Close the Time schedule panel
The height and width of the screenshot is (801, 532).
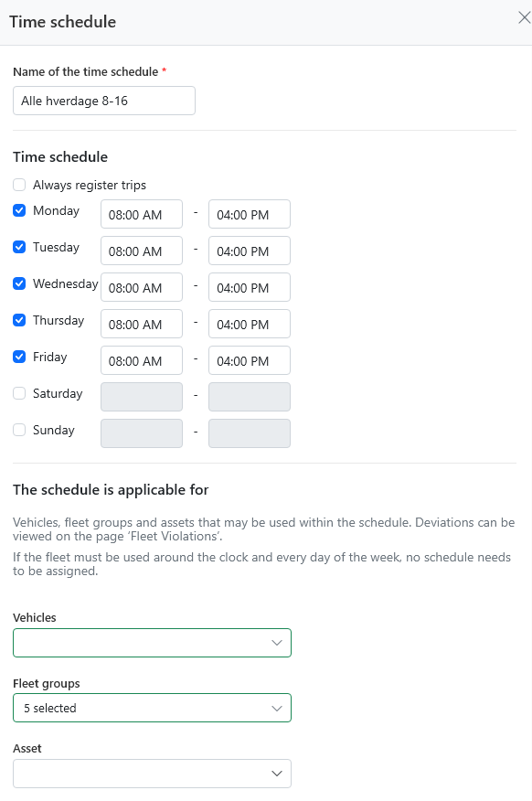[x=524, y=18]
